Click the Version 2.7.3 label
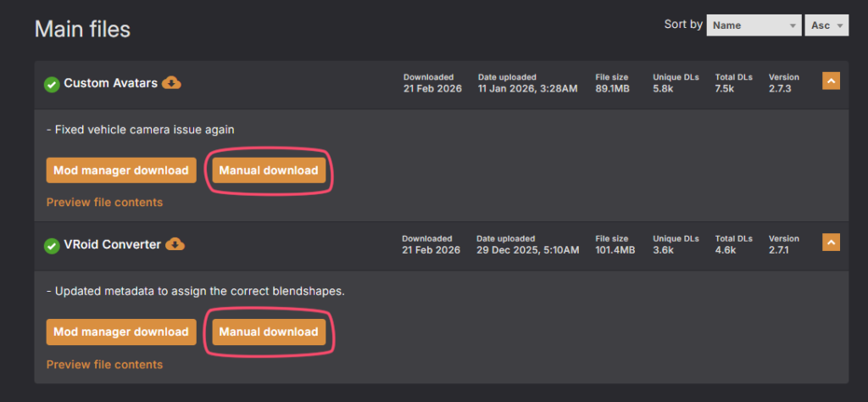The width and height of the screenshot is (868, 402). pyautogui.click(x=779, y=88)
